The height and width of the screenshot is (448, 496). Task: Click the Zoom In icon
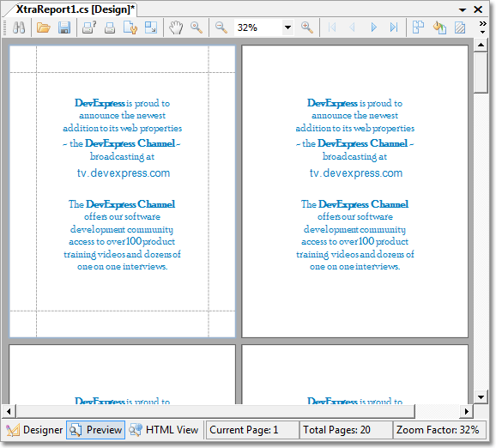[307, 27]
